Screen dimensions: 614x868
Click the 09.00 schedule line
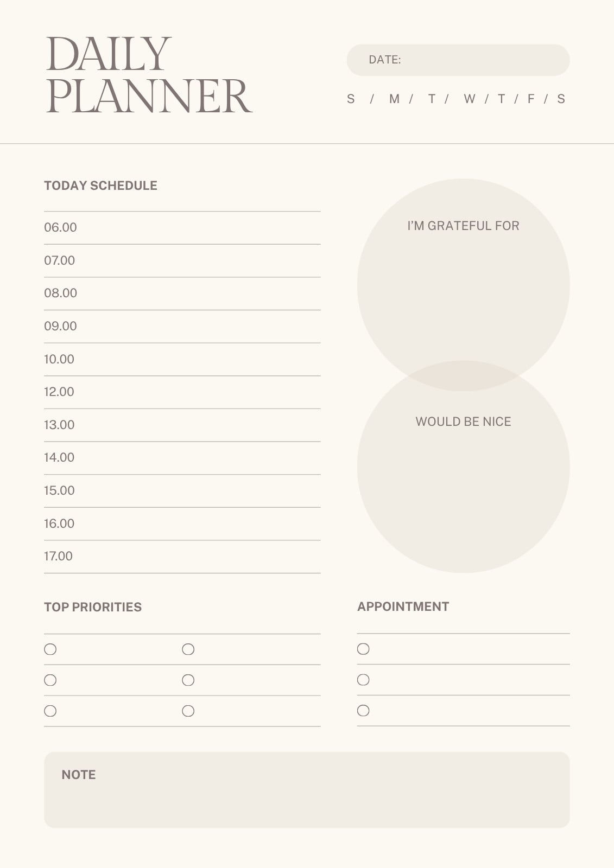pyautogui.click(x=182, y=327)
